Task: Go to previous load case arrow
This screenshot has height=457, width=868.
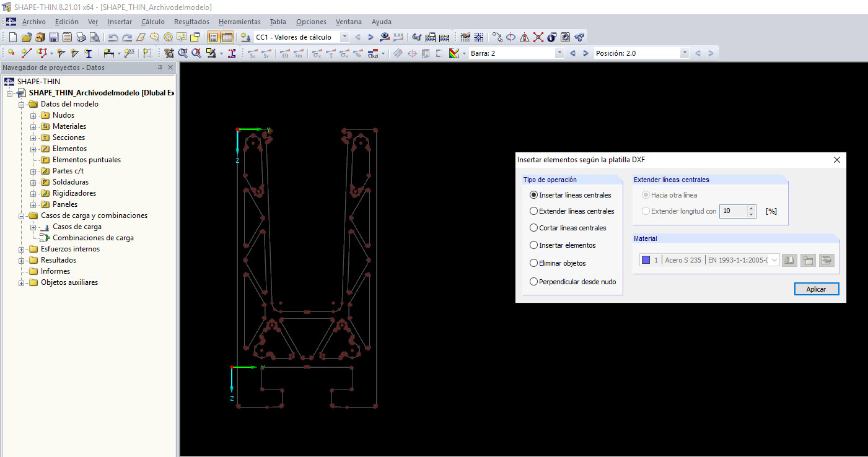Action: (x=357, y=37)
